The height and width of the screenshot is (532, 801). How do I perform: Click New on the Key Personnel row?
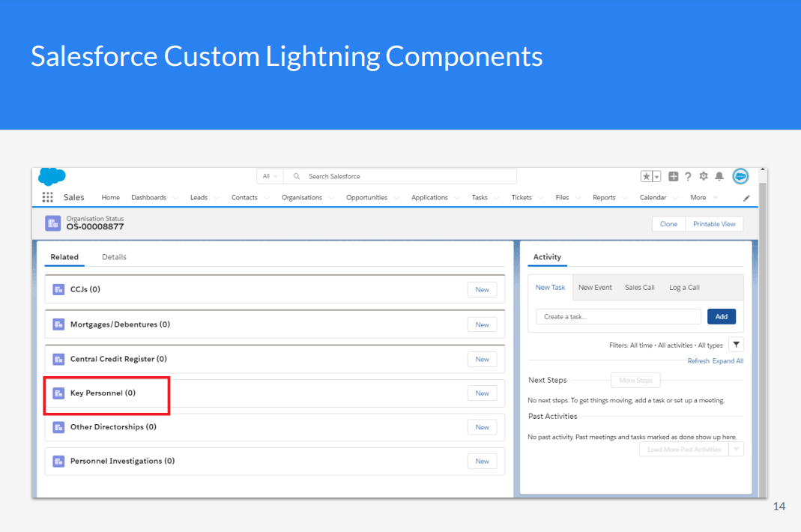[483, 393]
